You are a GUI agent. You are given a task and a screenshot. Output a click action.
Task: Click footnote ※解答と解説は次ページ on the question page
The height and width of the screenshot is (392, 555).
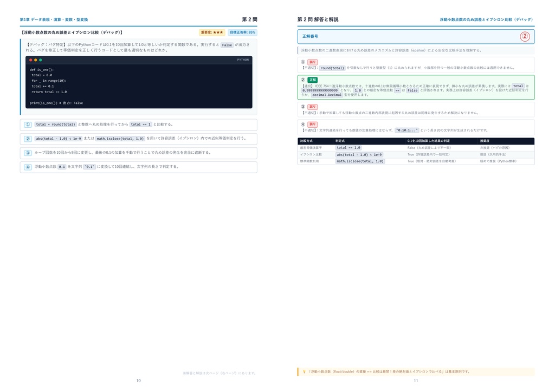pyautogui.click(x=220, y=373)
